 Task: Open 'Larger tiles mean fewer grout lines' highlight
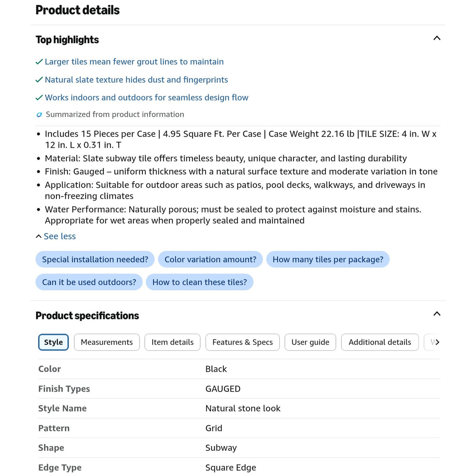pyautogui.click(x=134, y=62)
